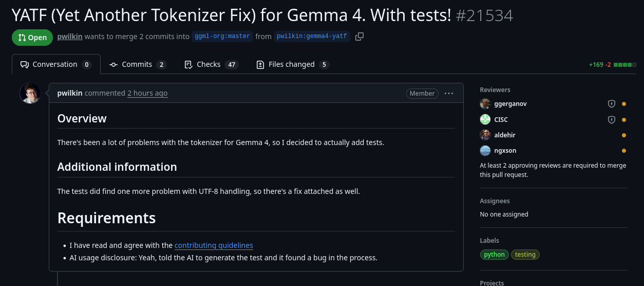Copy the head branch name icon
Image resolution: width=644 pixels, height=286 pixels.
tap(359, 37)
